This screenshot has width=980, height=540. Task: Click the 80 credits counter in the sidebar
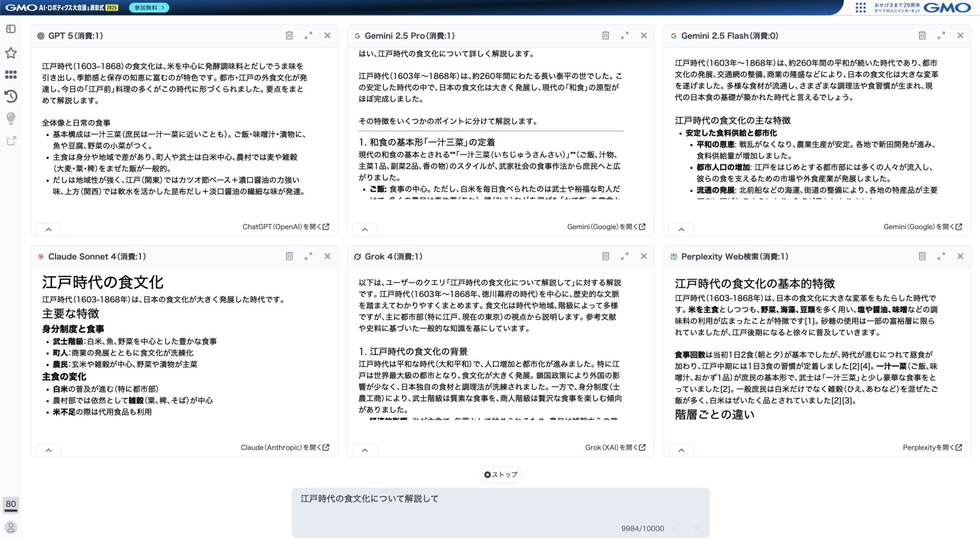pyautogui.click(x=11, y=504)
